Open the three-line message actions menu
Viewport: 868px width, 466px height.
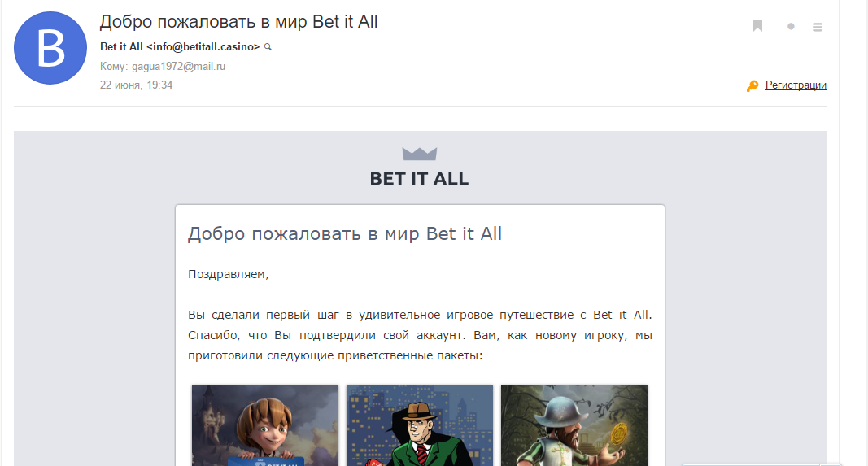[818, 27]
